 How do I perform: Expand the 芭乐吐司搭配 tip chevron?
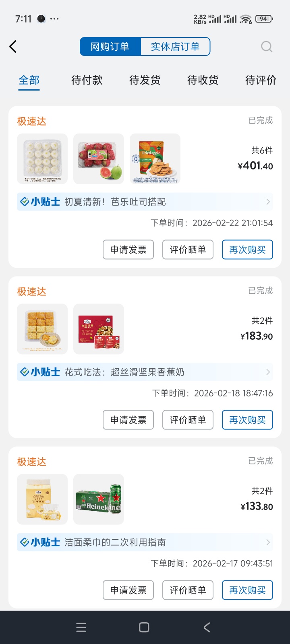click(x=268, y=202)
